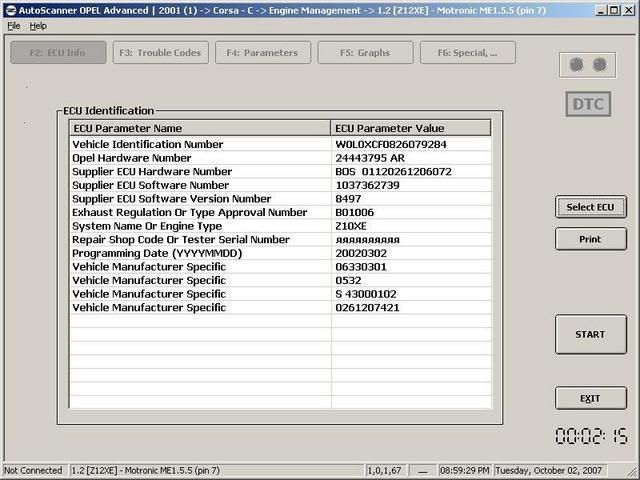Open the Help menu

[x=38, y=26]
